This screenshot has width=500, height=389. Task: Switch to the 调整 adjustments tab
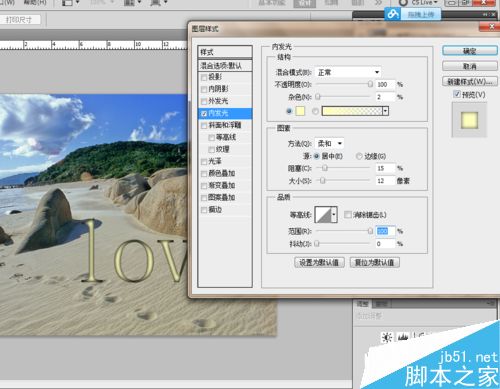pyautogui.click(x=363, y=304)
